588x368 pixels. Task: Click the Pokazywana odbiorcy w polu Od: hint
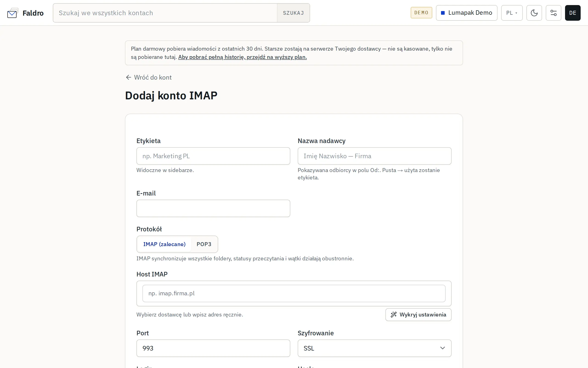[x=369, y=174]
